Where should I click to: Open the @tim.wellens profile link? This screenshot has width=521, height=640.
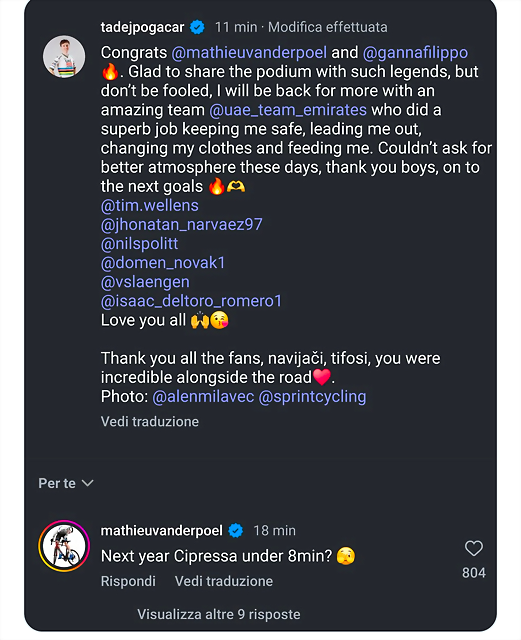(149, 206)
